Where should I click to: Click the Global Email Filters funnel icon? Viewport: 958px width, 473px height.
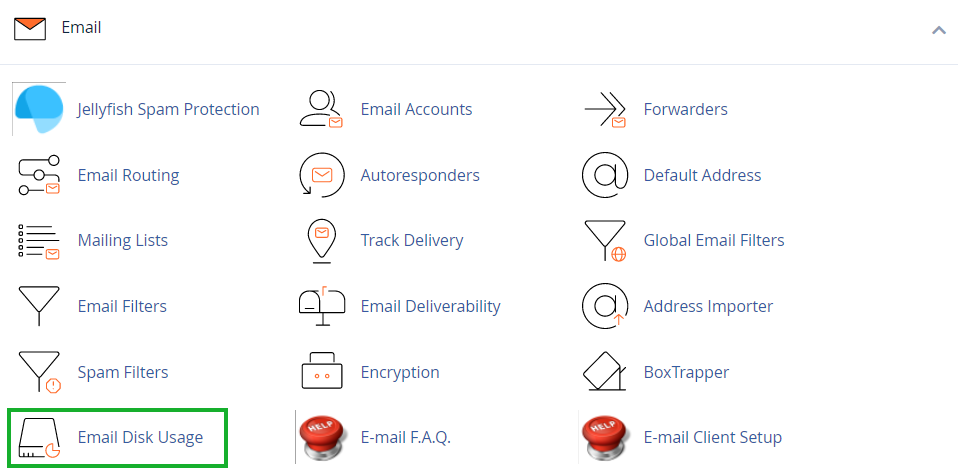(x=605, y=241)
